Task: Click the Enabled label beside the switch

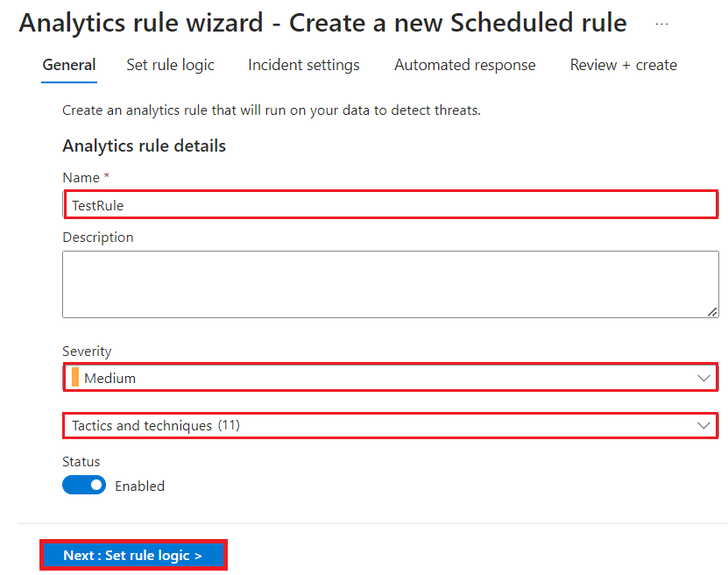Action: click(139, 486)
